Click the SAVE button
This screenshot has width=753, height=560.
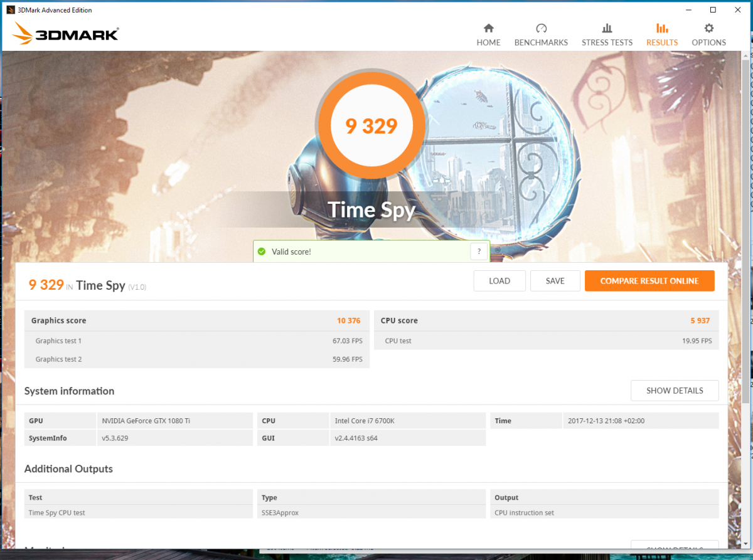tap(555, 281)
